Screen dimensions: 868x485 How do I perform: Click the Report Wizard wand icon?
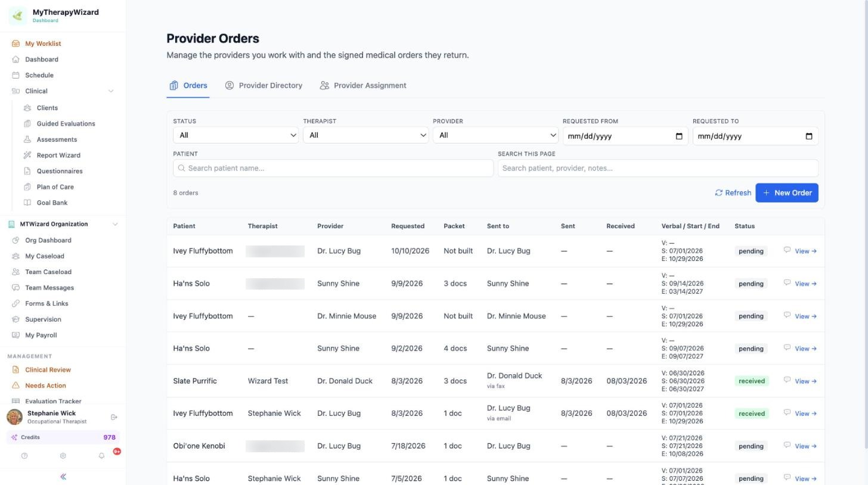27,155
